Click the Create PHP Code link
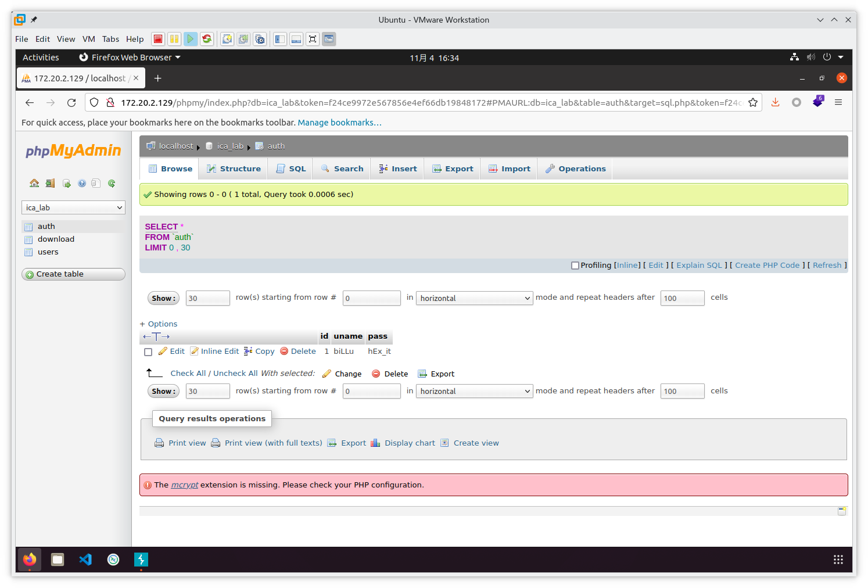The height and width of the screenshot is (588, 868). click(x=767, y=265)
